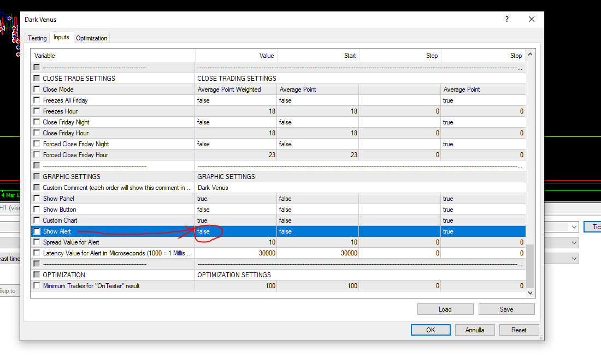
Task: Click the Load button
Action: [x=445, y=309]
